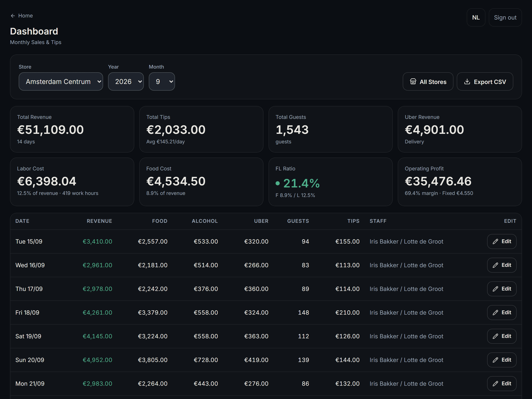Open the Store dropdown showing Amsterdam Centrum
Viewport: 532px width, 399px height.
(x=61, y=81)
